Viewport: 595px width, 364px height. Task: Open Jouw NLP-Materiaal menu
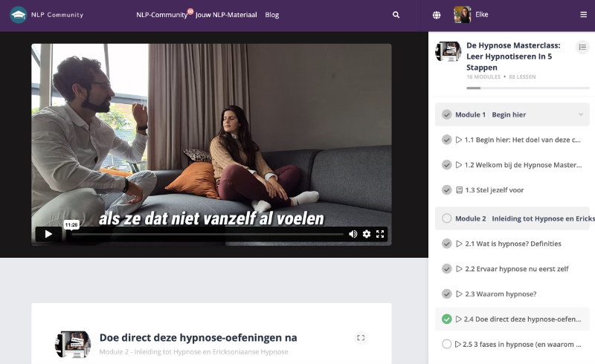226,15
